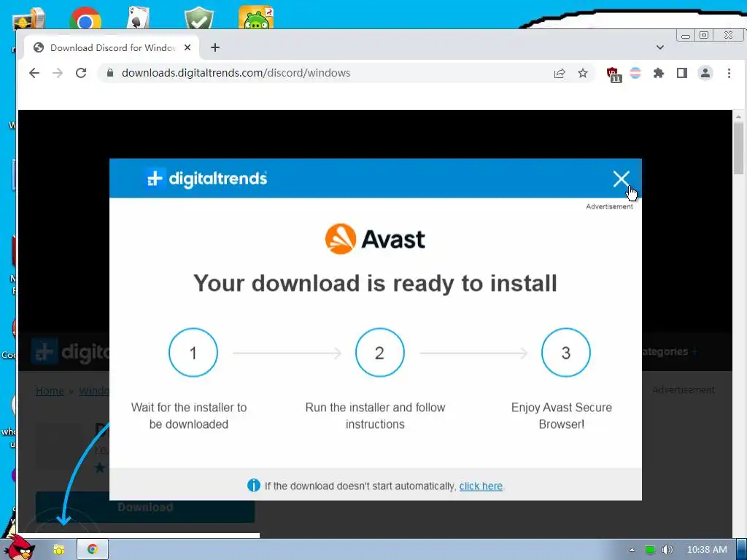The height and width of the screenshot is (560, 747).
Task: Click the striped round extension icon
Action: tap(635, 73)
